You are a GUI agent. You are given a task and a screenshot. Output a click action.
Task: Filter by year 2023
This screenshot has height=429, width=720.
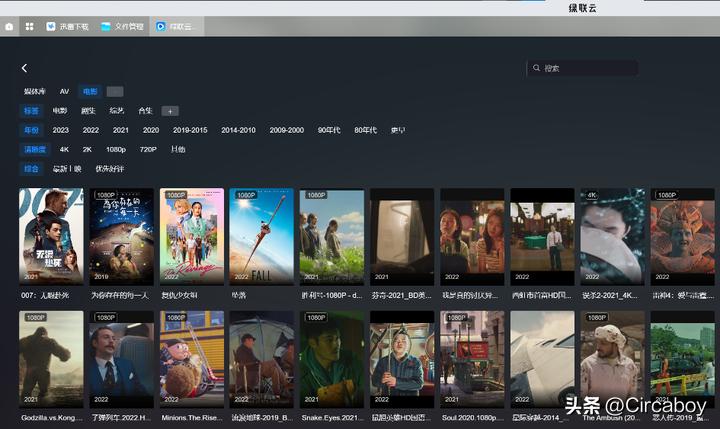61,130
